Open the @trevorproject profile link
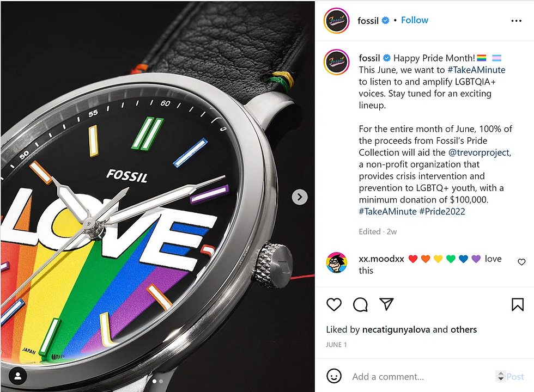Screen dimensions: 534x392 point(480,152)
